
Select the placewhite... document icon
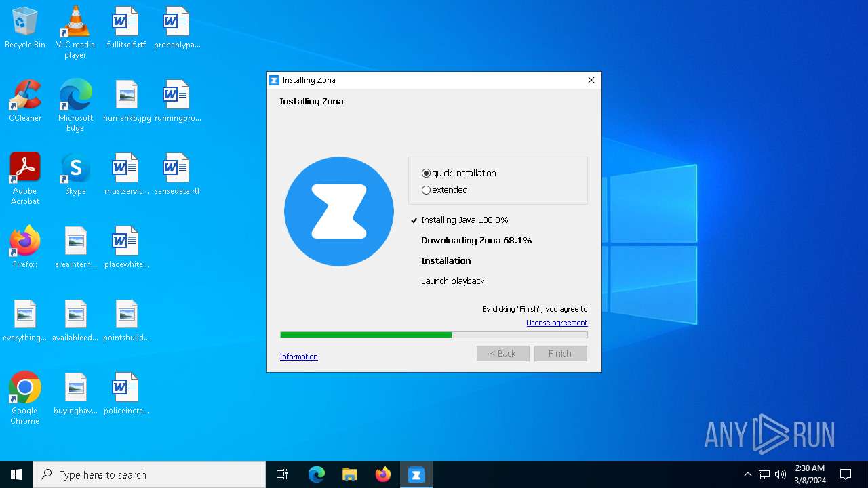pyautogui.click(x=126, y=248)
